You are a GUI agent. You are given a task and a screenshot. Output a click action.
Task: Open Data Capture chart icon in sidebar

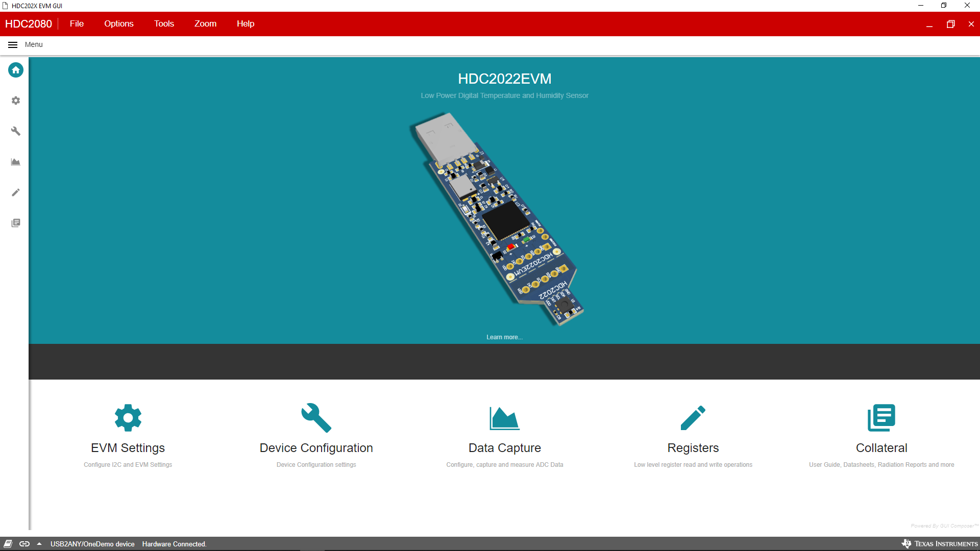pos(16,162)
